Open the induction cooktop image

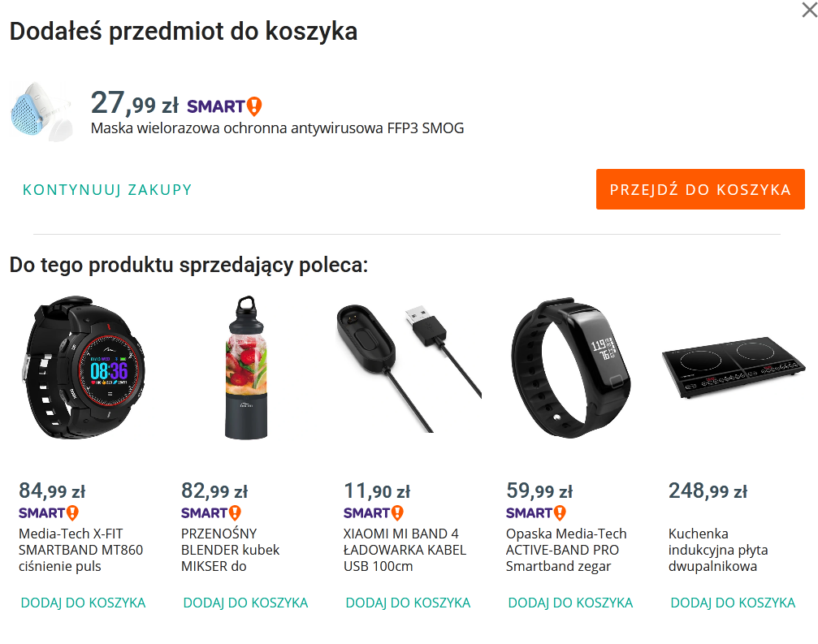(733, 368)
